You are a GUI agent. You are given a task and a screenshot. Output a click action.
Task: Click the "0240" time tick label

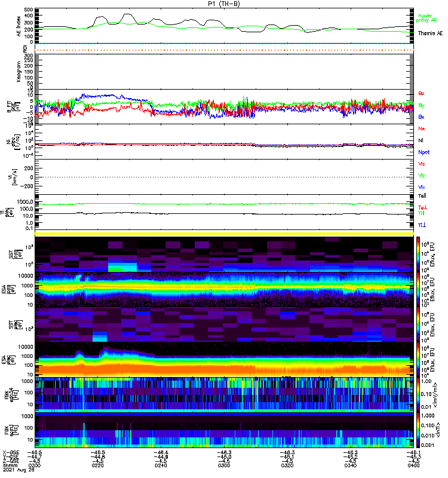click(161, 466)
